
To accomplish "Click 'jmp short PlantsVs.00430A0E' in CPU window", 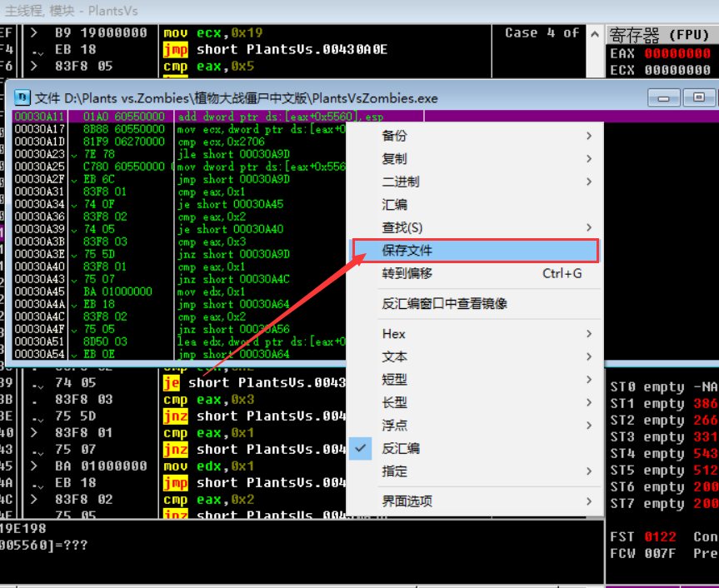I will [275, 49].
